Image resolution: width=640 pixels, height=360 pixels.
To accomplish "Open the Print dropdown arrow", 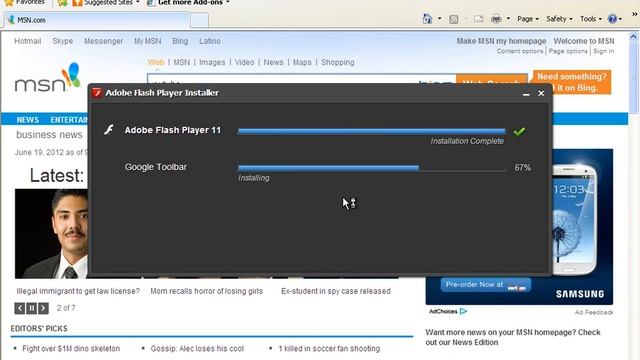I will point(508,19).
